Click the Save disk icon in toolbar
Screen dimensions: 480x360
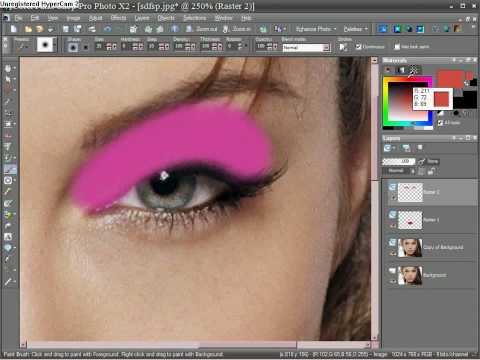coord(66,29)
